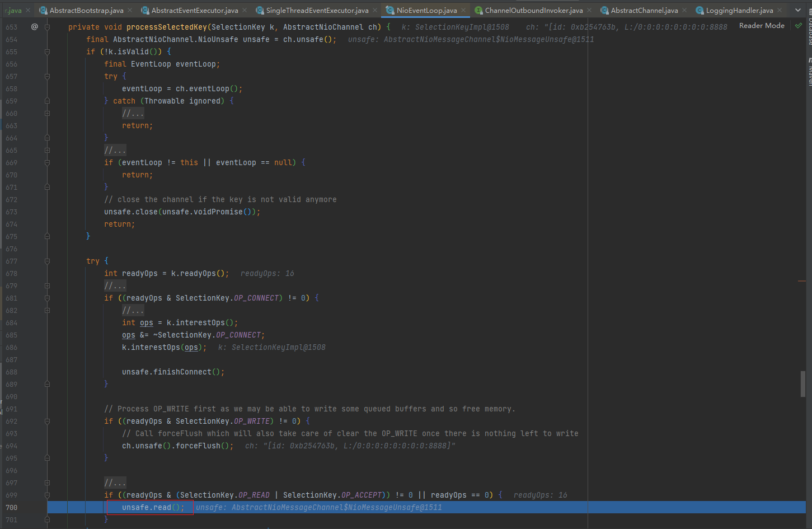The image size is (812, 529).
Task: Click 'processSelectedKey' method name
Action: coord(167,27)
